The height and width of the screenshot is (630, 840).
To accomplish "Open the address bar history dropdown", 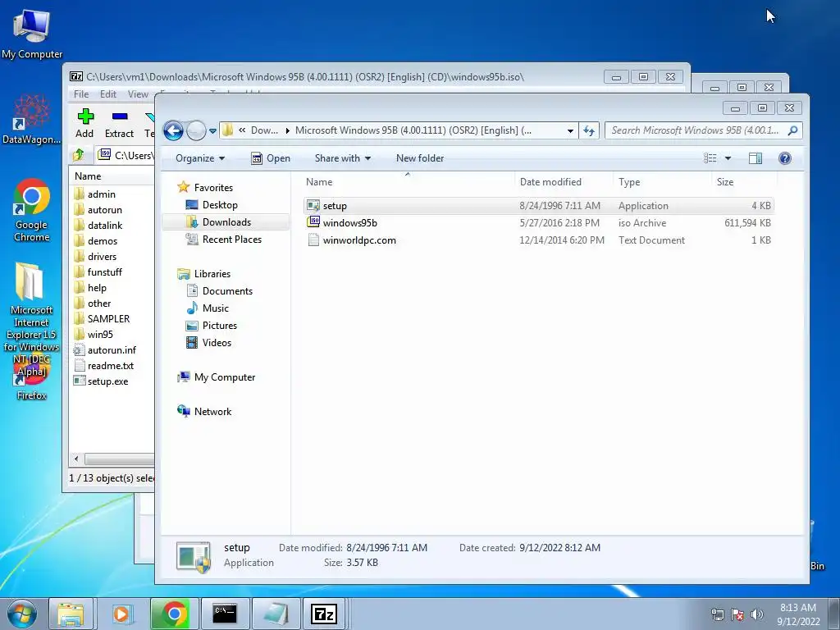I will [x=571, y=130].
